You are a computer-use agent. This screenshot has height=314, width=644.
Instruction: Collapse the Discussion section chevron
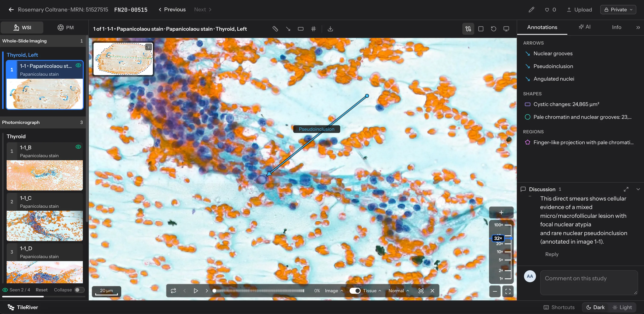click(638, 189)
